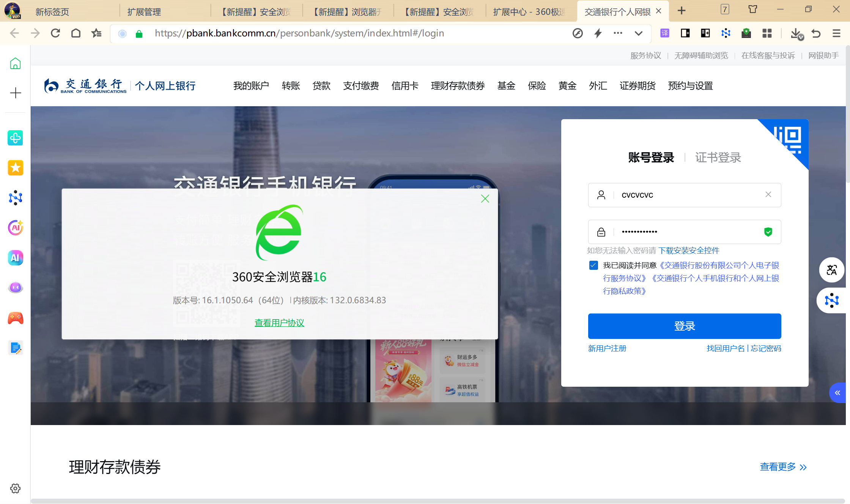
Task: Click the browser forward arrow
Action: tap(35, 33)
